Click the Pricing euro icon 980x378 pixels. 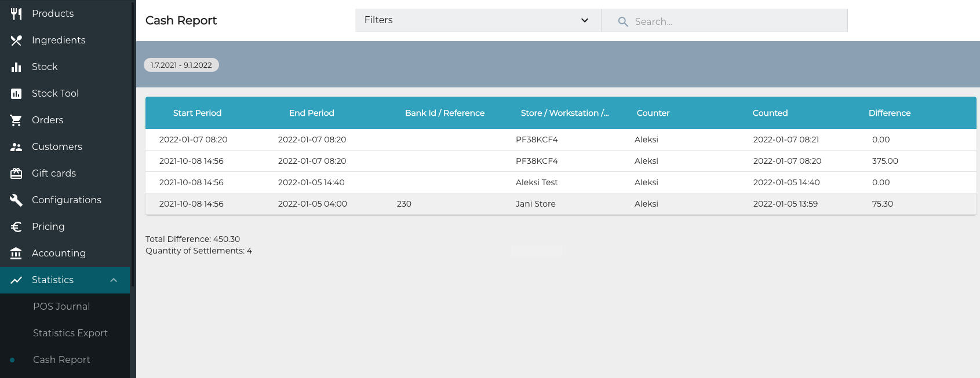pyautogui.click(x=16, y=226)
